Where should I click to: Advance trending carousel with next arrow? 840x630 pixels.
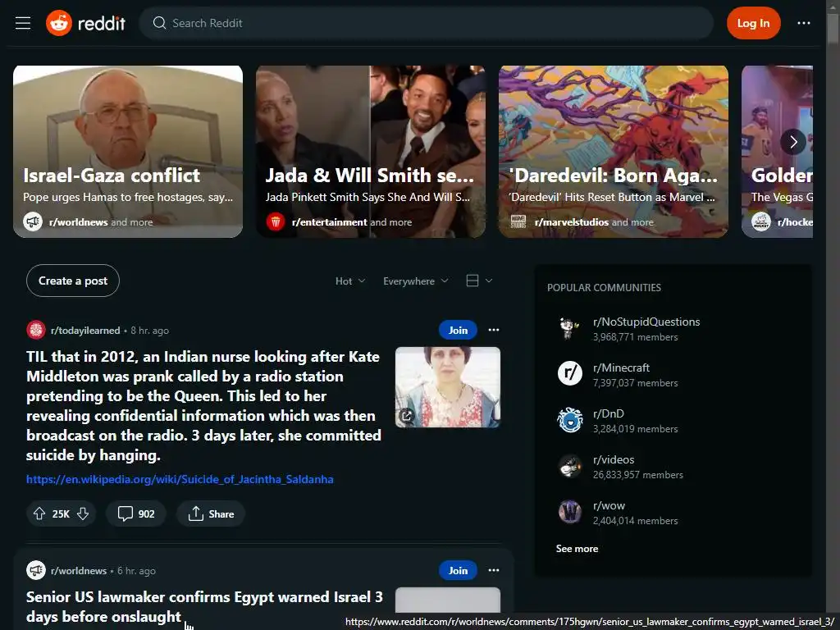pyautogui.click(x=793, y=142)
